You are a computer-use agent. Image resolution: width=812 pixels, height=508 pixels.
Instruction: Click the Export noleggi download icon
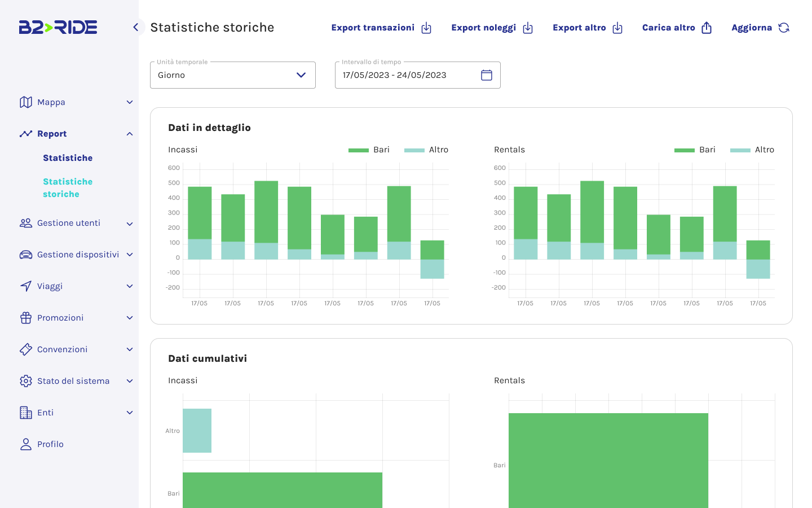[x=528, y=28]
